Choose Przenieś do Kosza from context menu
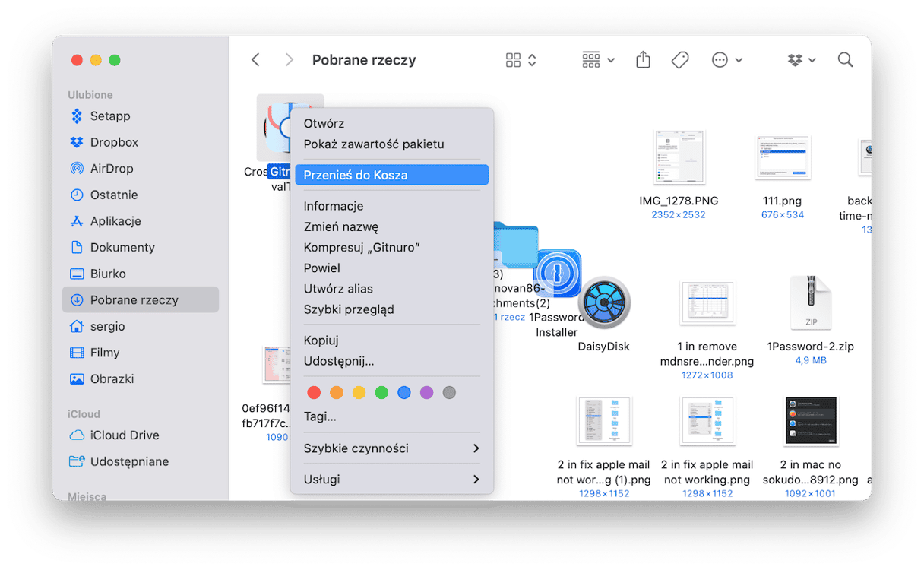Screen dimensions: 924x570 click(391, 175)
